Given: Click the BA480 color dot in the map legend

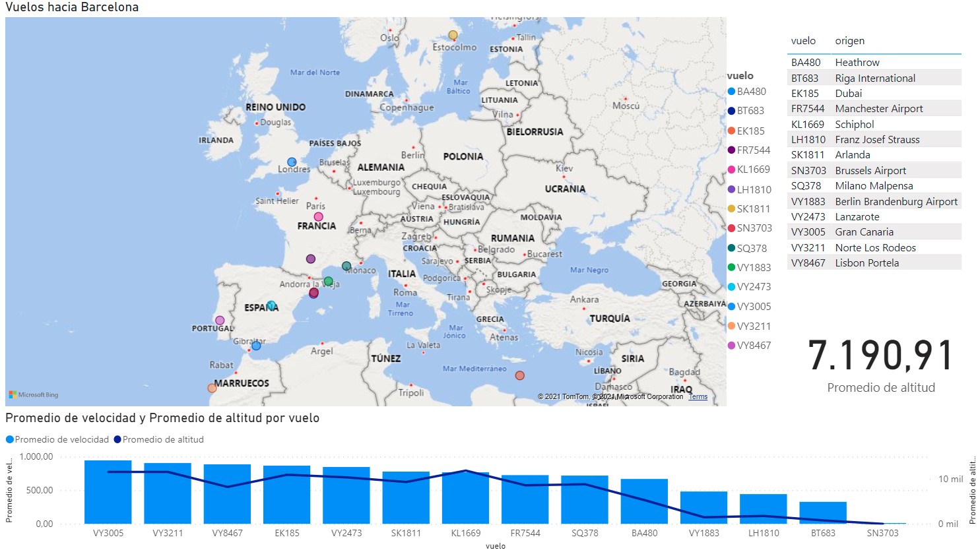Looking at the screenshot, I should coord(731,92).
